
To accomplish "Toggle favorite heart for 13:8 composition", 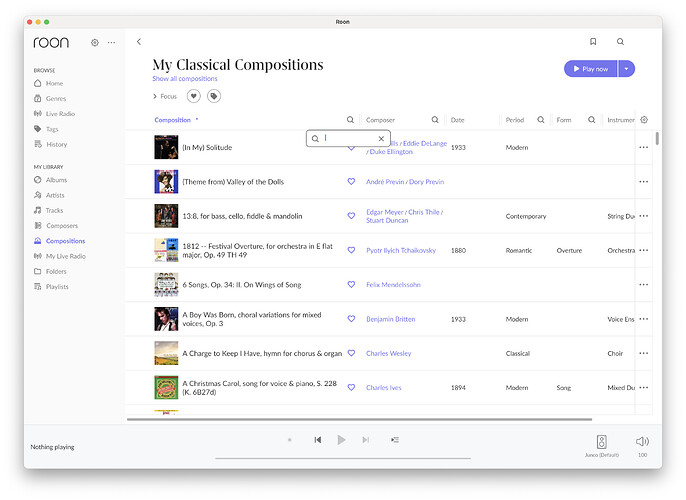I will coord(351,216).
